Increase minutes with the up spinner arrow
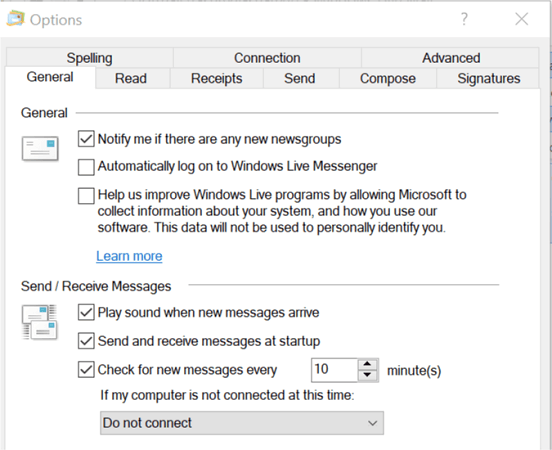 click(368, 364)
